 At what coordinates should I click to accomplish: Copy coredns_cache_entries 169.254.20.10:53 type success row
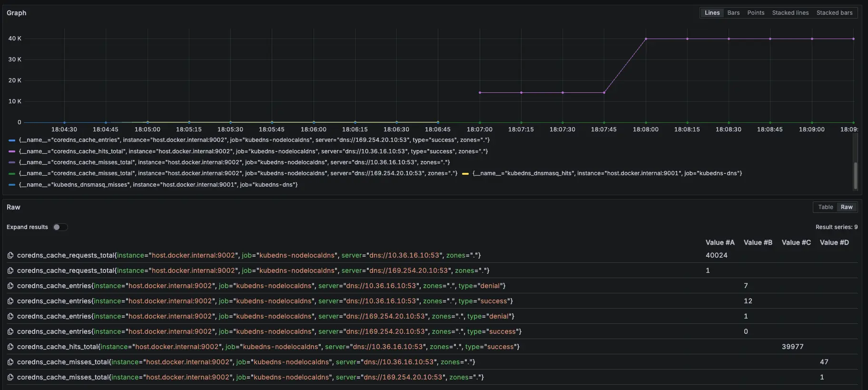coord(10,331)
